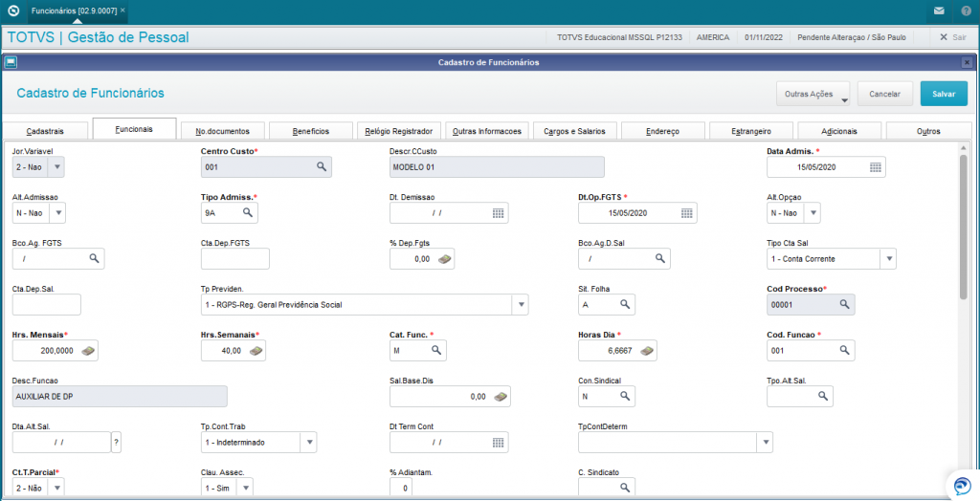Image resolution: width=980 pixels, height=501 pixels.
Task: Click the chat assistant bubble icon
Action: [962, 486]
